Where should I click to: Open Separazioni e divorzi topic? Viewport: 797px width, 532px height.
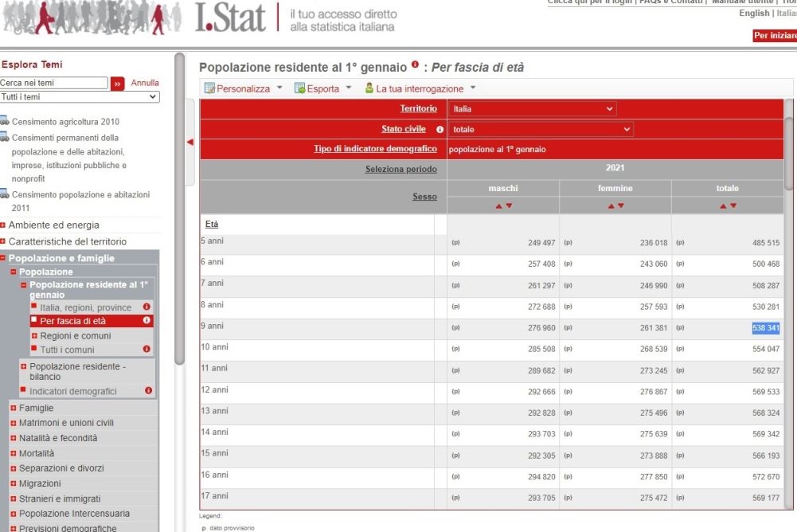click(x=61, y=468)
